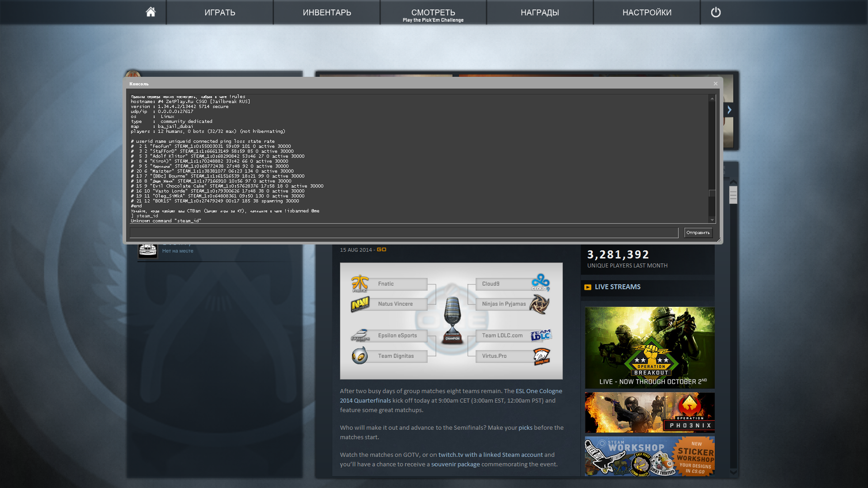Click the Ninjas in Pyjamas logo
Viewport: 868px width, 488px height.
[539, 304]
